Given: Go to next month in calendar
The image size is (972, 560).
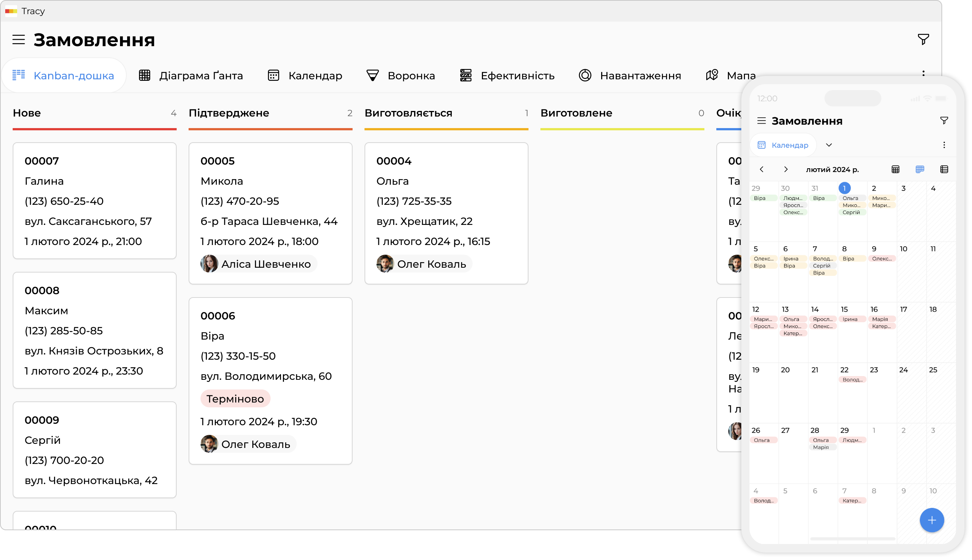Looking at the screenshot, I should coord(785,169).
